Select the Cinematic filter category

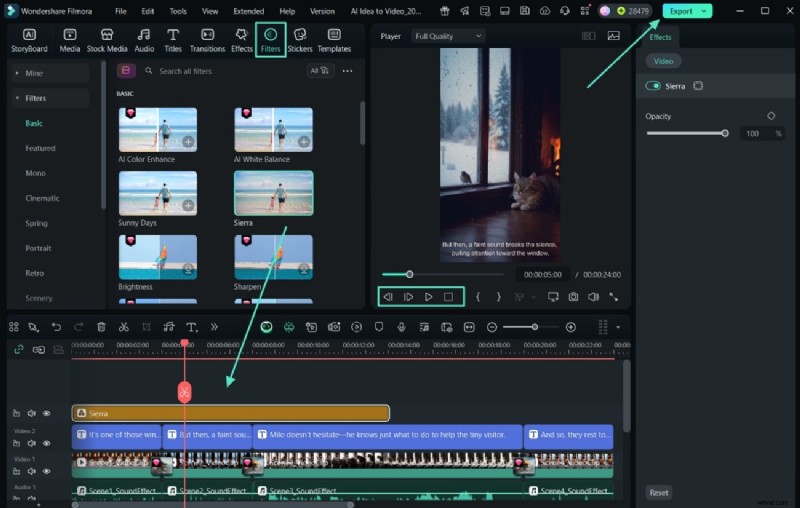42,198
